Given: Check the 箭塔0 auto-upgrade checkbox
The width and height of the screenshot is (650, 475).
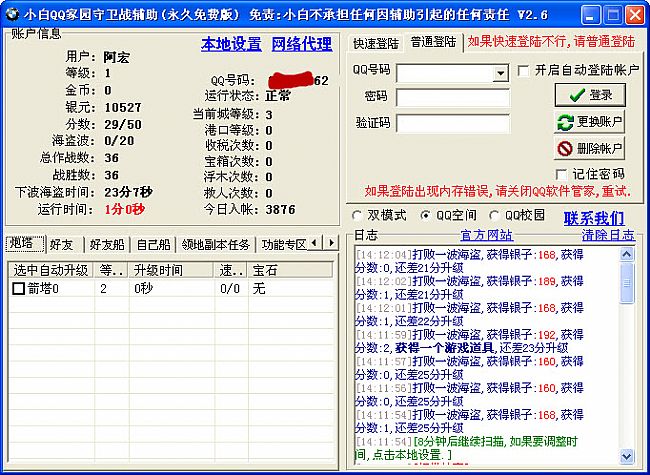Looking at the screenshot, I should tap(19, 288).
